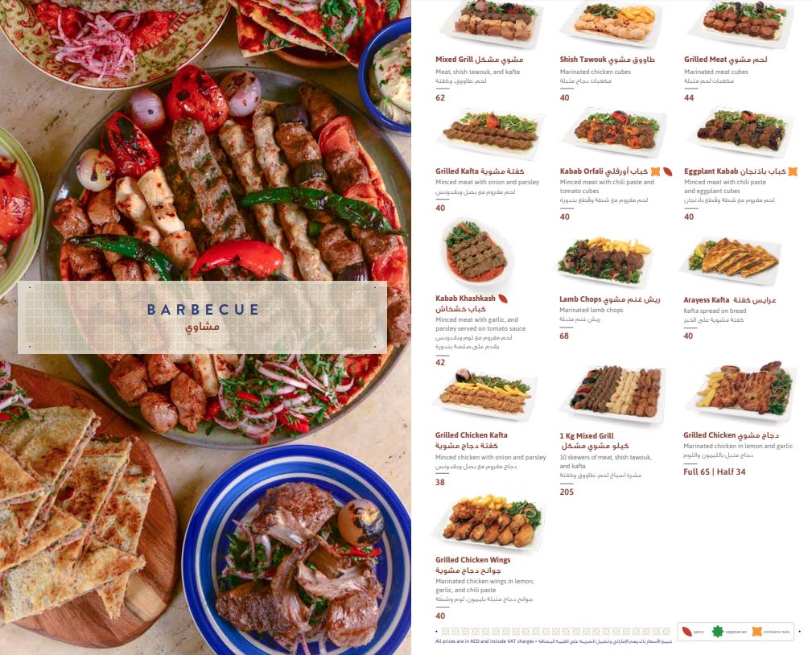Select the Mixed Grill dish photo

click(491, 23)
